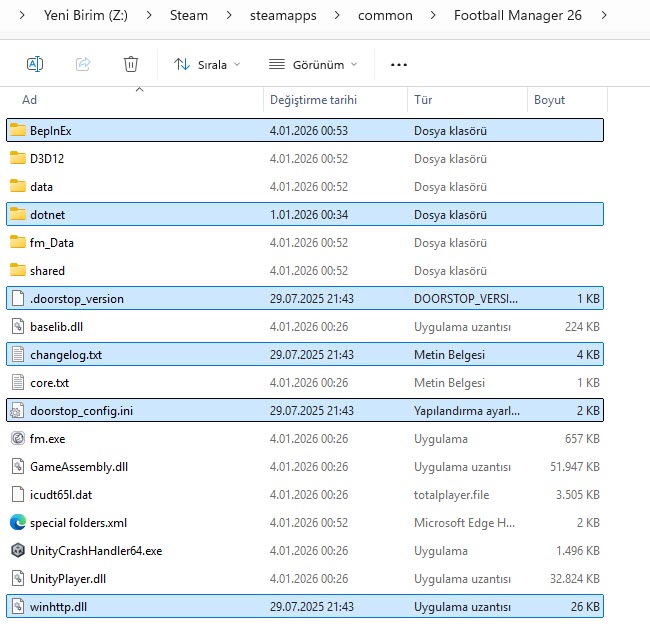The width and height of the screenshot is (650, 632).
Task: Select the BepInEx folder icon
Action: coord(17,130)
